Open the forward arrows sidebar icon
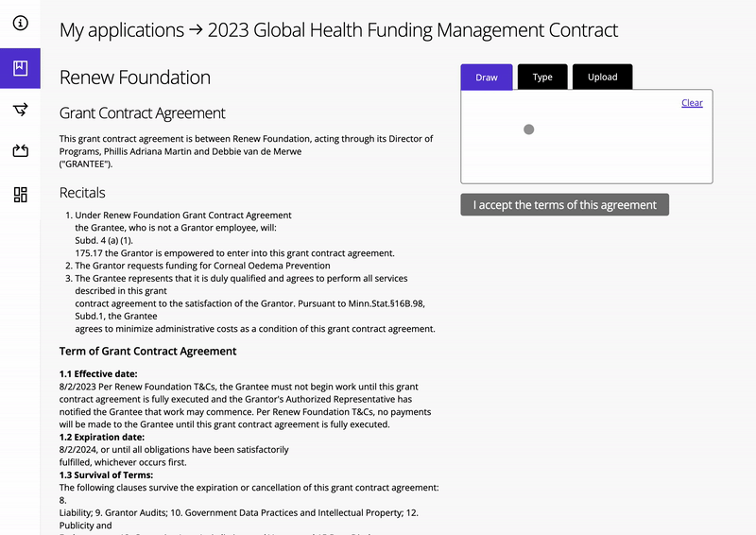Viewport: 756px width, 535px height. tap(20, 110)
